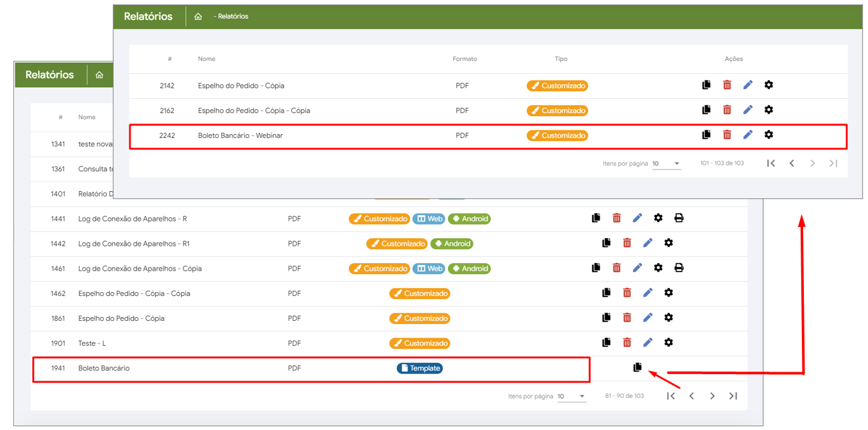The height and width of the screenshot is (430, 868).
Task: Open items per page dropdown in front window
Action: coord(666,164)
